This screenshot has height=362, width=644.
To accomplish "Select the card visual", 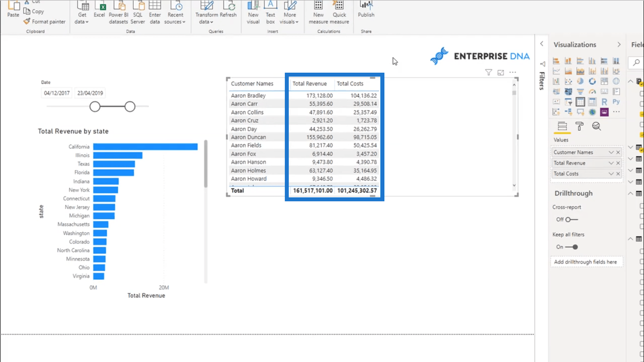I will click(604, 92).
